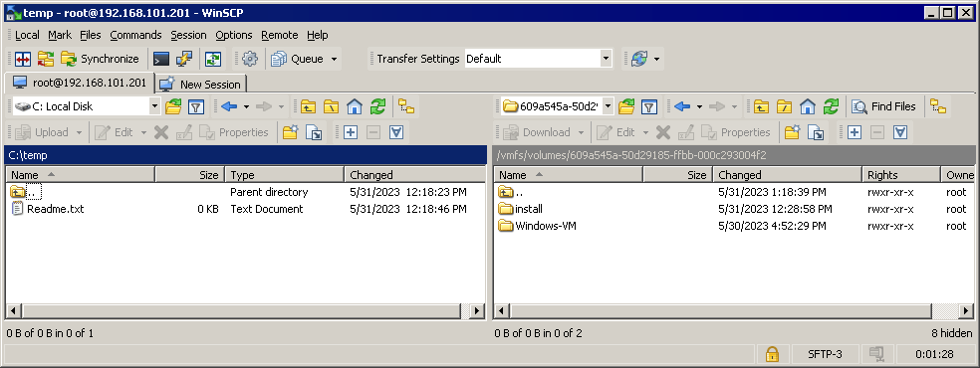Screen dimensions: 980x368
Task: Open the Local menu
Action: (x=27, y=35)
